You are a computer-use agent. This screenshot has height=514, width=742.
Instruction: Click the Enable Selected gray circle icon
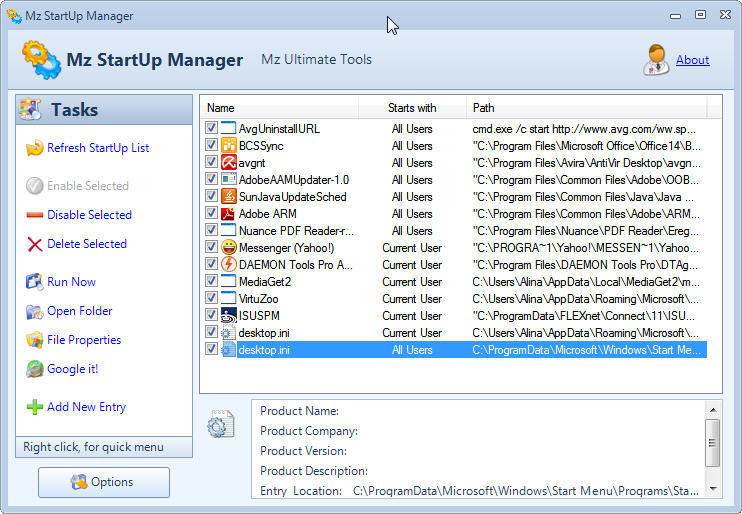click(35, 186)
